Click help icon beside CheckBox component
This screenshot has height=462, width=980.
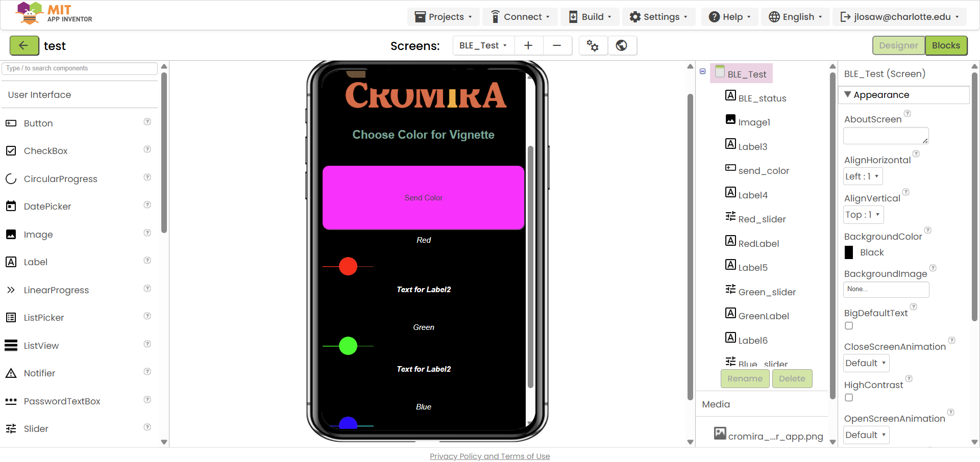pyautogui.click(x=147, y=149)
